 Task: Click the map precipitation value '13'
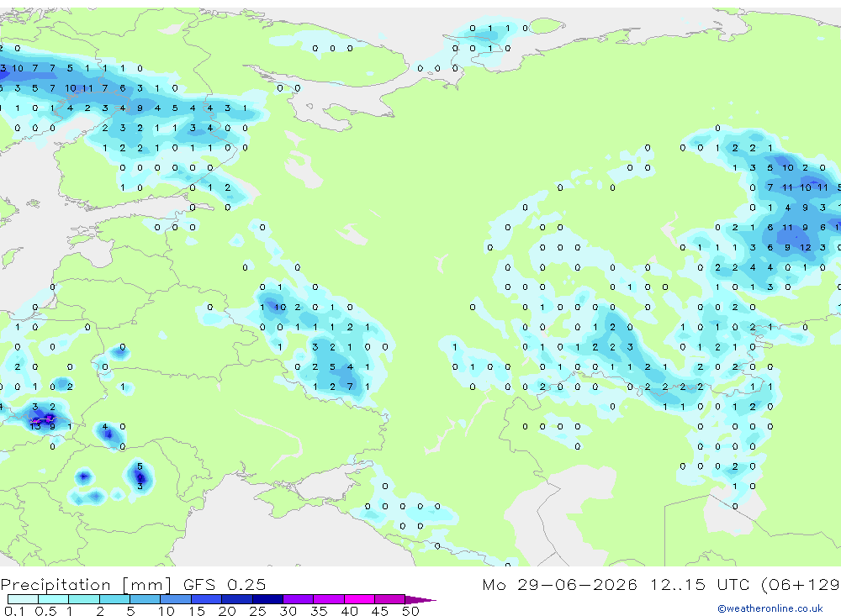tap(35, 427)
